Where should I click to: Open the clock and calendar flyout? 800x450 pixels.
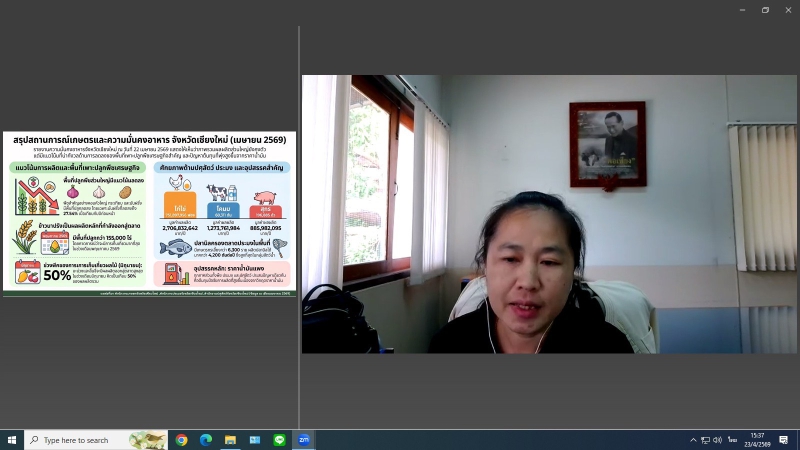(x=757, y=440)
